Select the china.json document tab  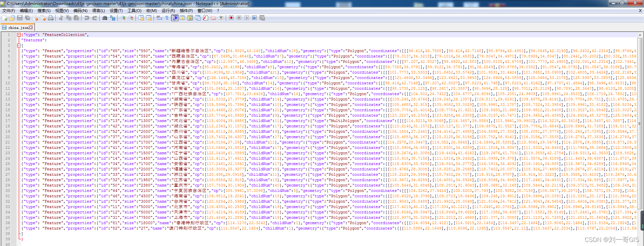click(x=18, y=28)
